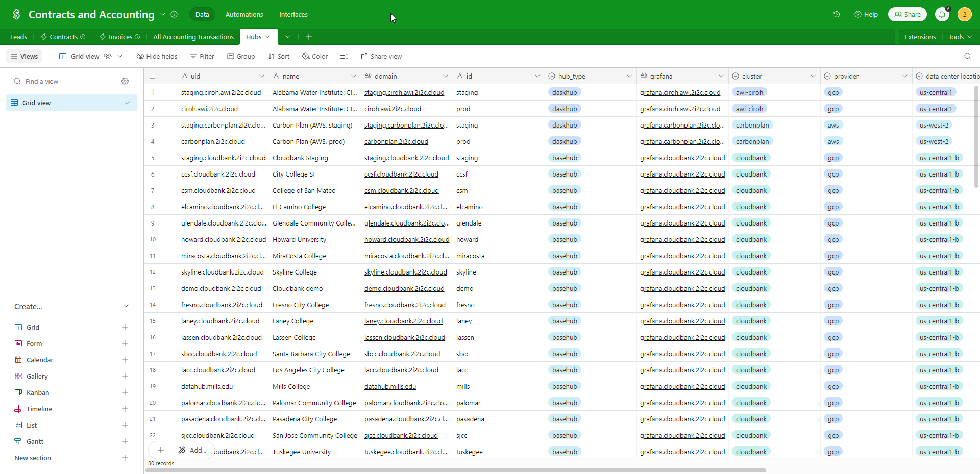980x474 pixels.
Task: Open view settings gear beside Find a view
Action: click(125, 81)
